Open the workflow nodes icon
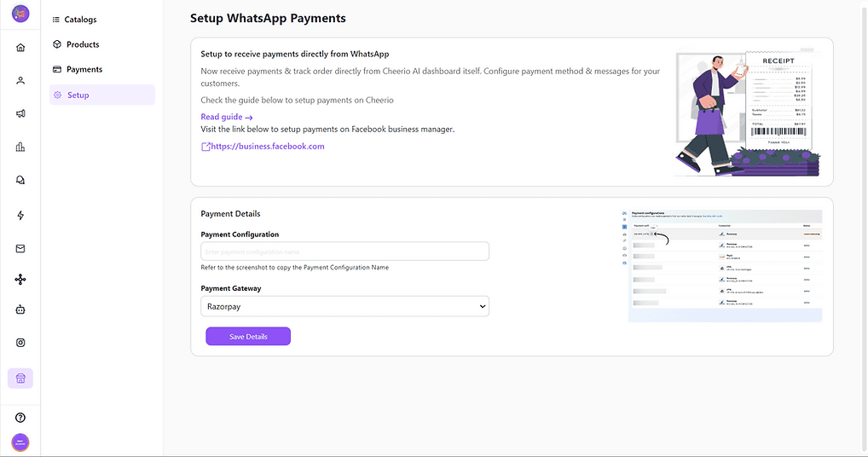Screen dimensions: 868x457 coord(20,280)
